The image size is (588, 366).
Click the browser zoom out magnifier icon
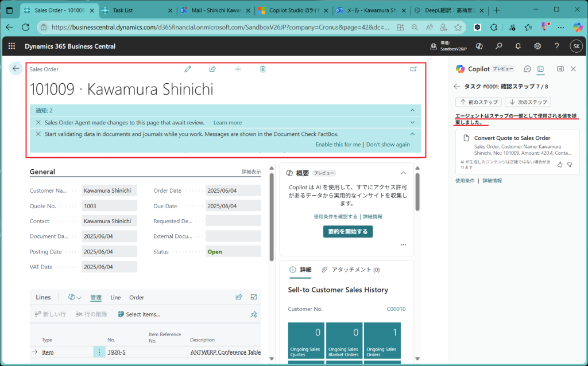[415, 28]
